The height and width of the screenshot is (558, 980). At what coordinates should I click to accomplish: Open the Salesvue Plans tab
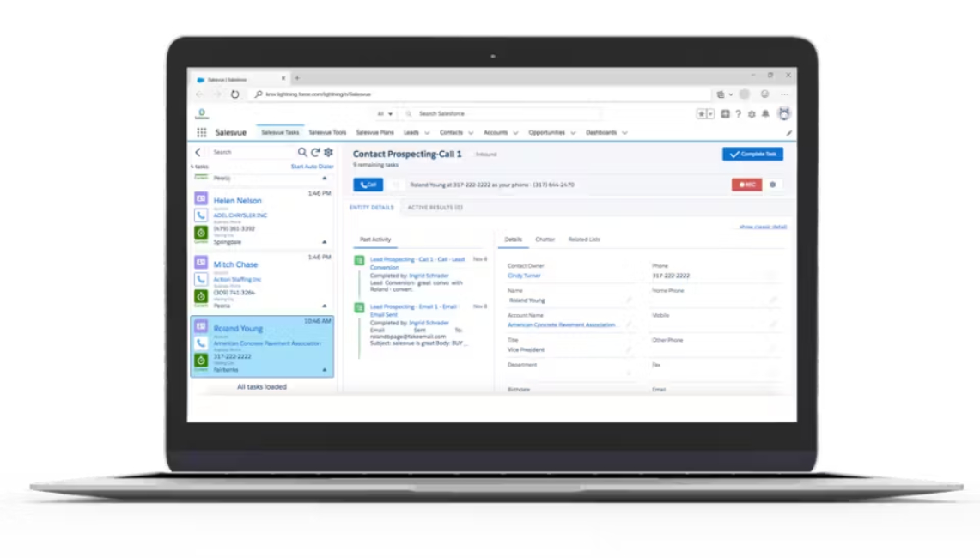click(x=375, y=132)
